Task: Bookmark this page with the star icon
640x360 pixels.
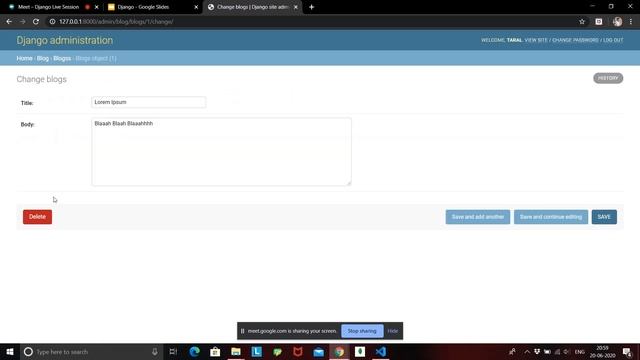Action: (x=582, y=22)
